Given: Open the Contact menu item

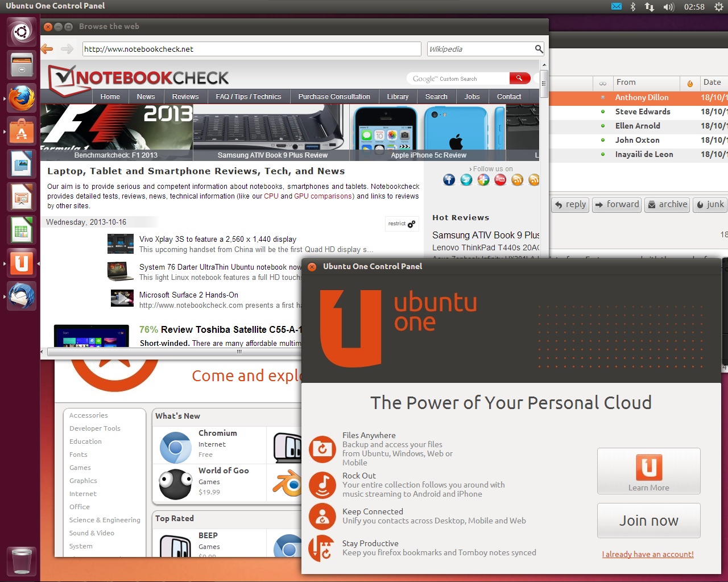Looking at the screenshot, I should [x=509, y=97].
